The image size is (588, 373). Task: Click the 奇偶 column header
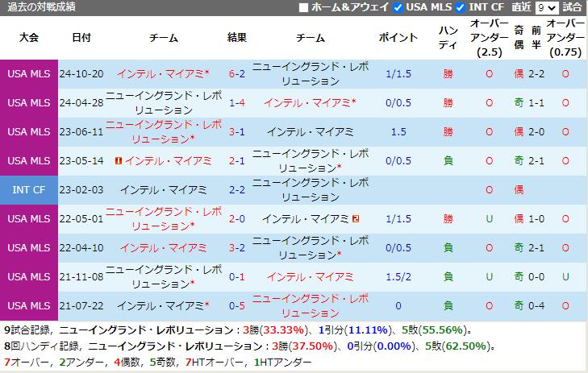pos(519,37)
